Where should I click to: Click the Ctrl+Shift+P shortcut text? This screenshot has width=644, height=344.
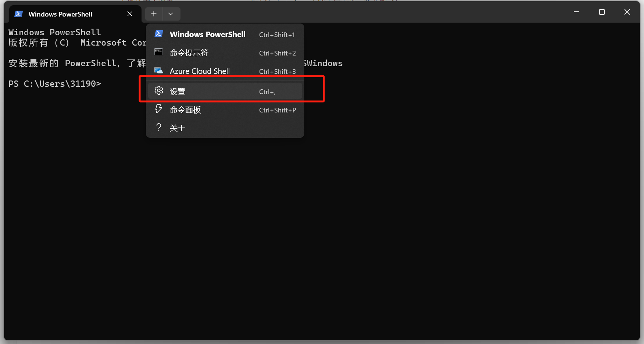click(x=277, y=110)
